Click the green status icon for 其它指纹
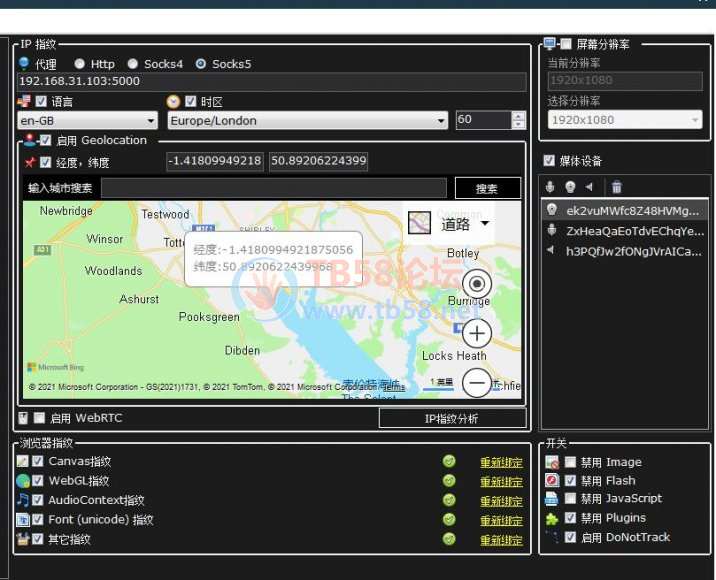 [449, 539]
